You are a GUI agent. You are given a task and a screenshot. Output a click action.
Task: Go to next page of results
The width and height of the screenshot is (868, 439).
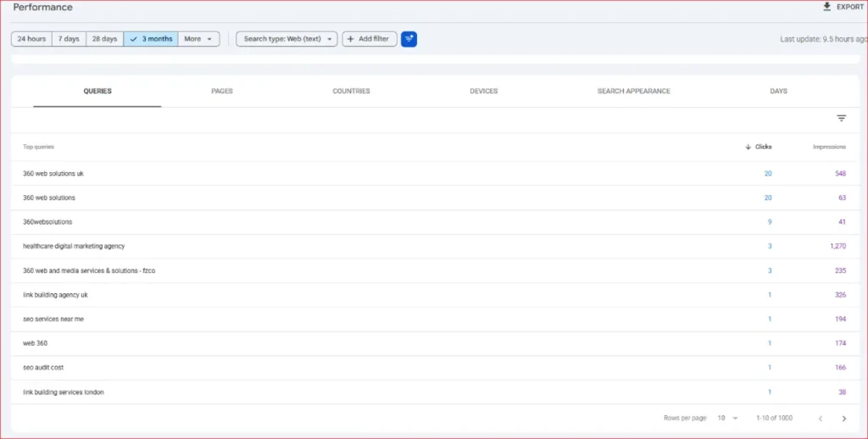[x=843, y=419]
